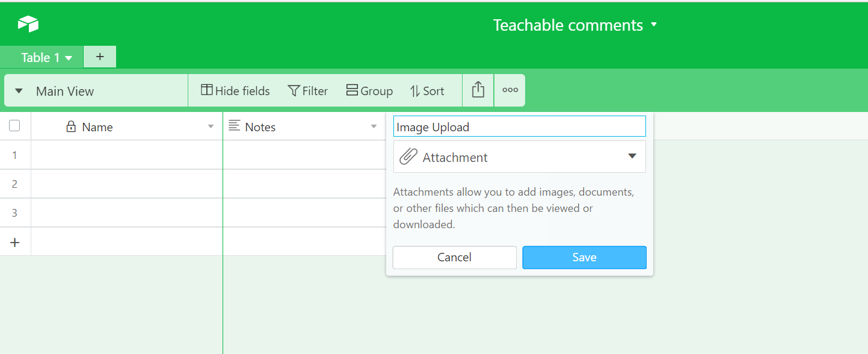Viewport: 868px width, 354px height.
Task: Select row number 2
Action: coord(15,184)
